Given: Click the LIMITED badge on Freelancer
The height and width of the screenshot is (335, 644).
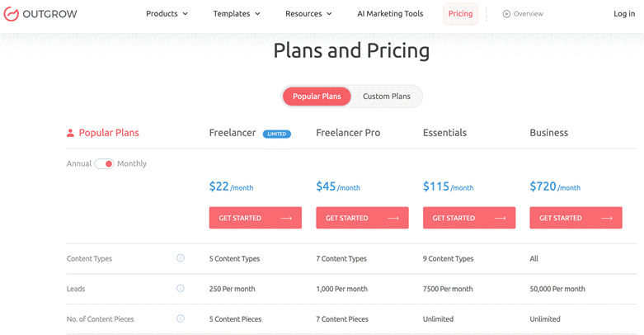Looking at the screenshot, I should coord(277,134).
